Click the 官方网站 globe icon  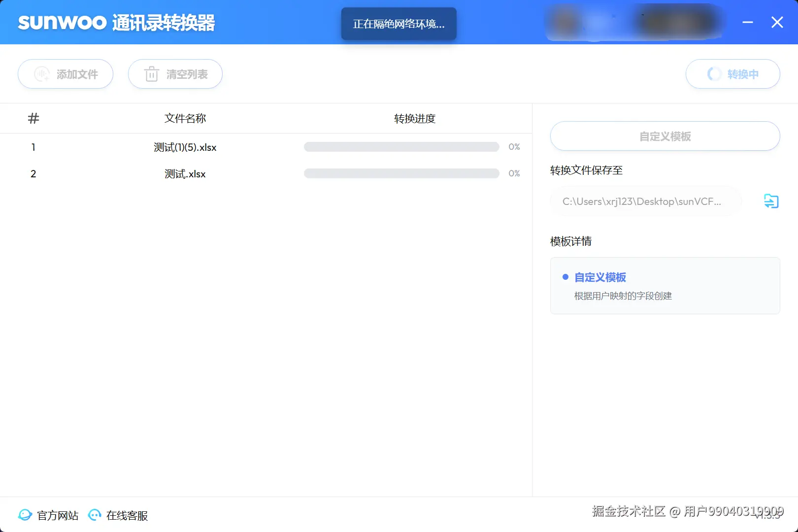pyautogui.click(x=25, y=515)
